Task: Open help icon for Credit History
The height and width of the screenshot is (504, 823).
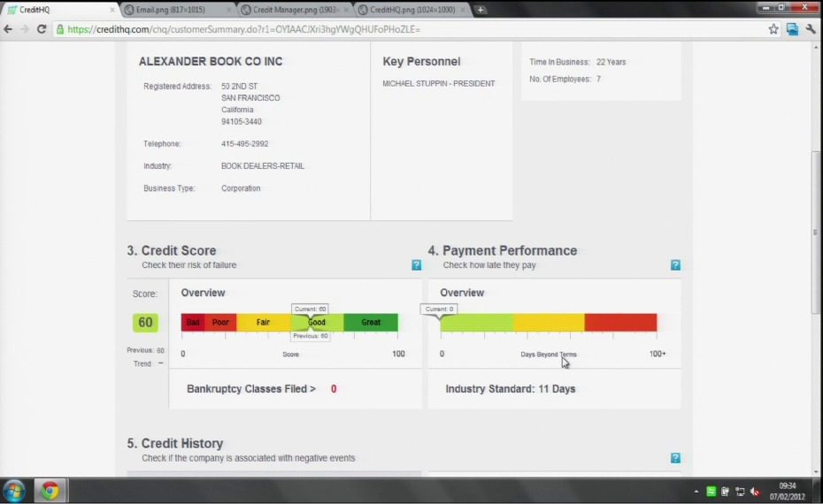Action: pos(675,458)
